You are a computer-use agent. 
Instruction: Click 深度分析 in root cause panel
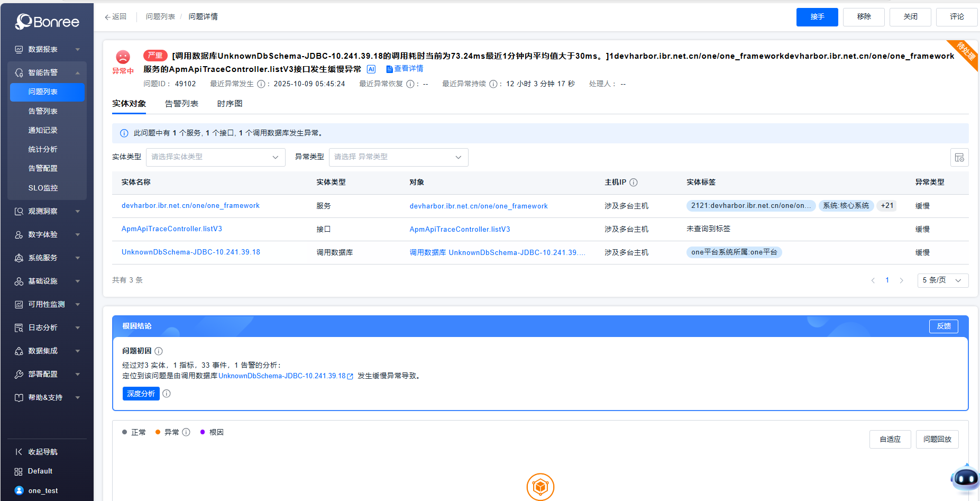(141, 394)
